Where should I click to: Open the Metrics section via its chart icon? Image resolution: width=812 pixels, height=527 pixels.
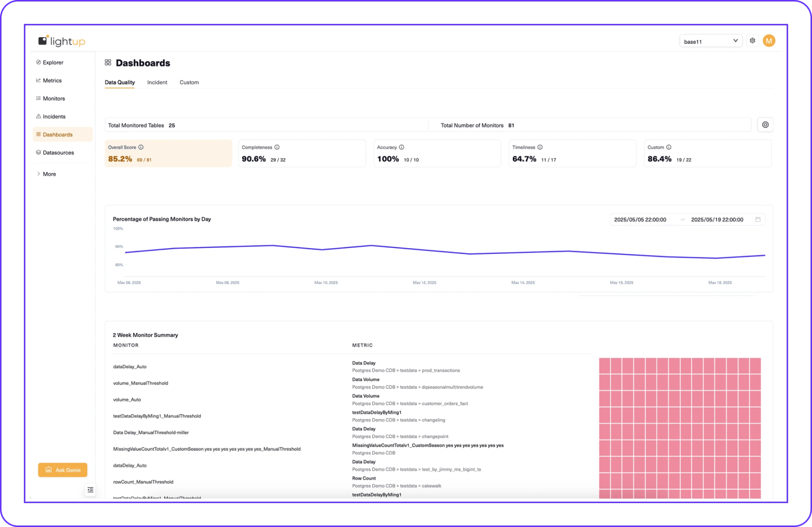pos(38,80)
